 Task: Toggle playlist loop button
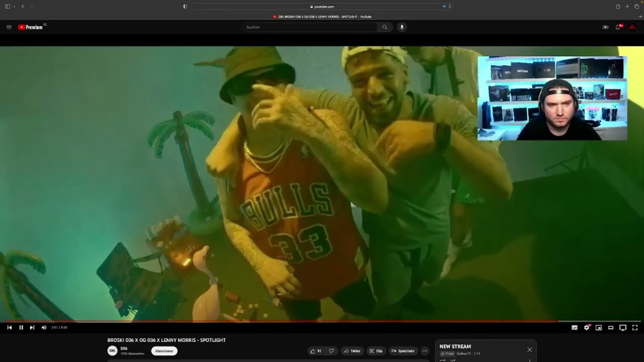pyautogui.click(x=443, y=360)
